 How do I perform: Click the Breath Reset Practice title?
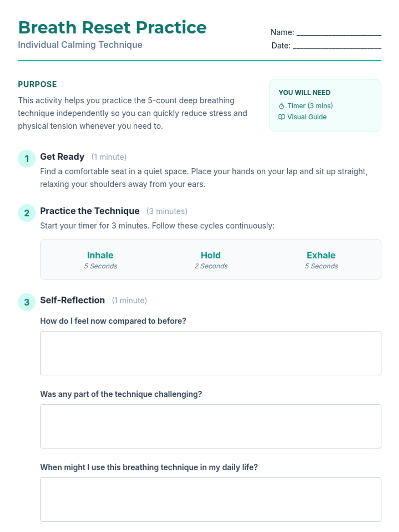click(x=112, y=27)
